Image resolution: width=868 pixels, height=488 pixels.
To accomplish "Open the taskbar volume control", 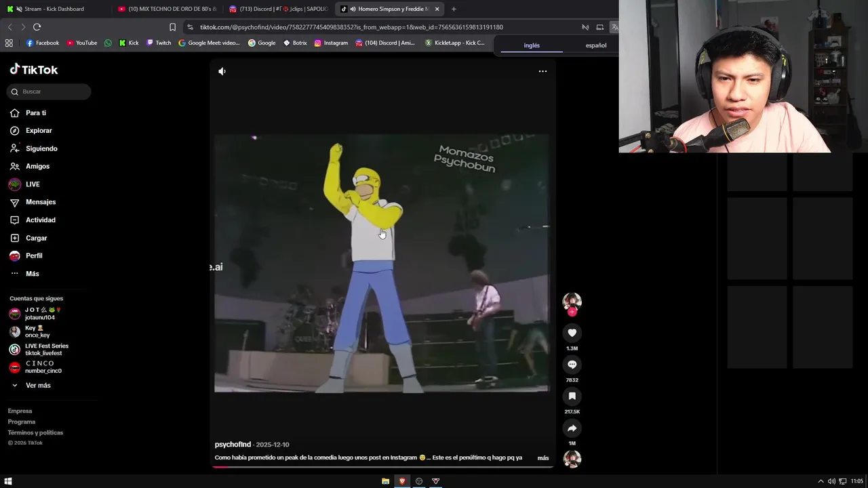I will (831, 481).
